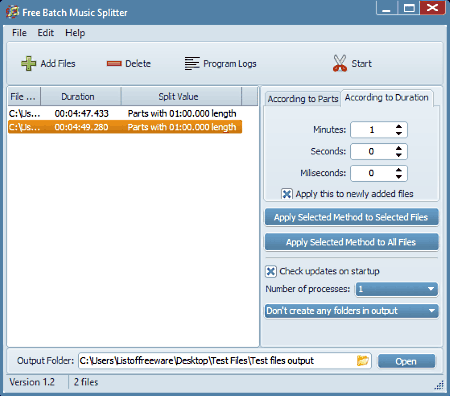Click the File column header

pyautogui.click(x=24, y=97)
